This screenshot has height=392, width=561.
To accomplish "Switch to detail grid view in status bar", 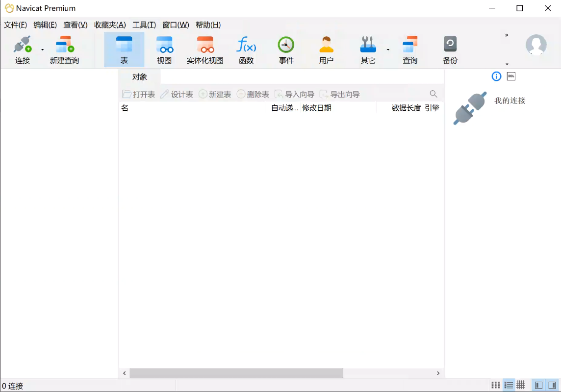I will click(521, 385).
